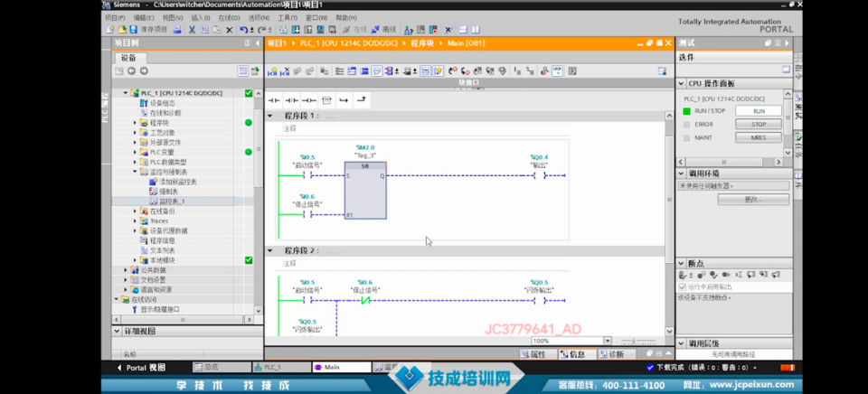Click the RUN button in CPU panel
Image resolution: width=868 pixels, height=394 pixels.
(x=758, y=110)
